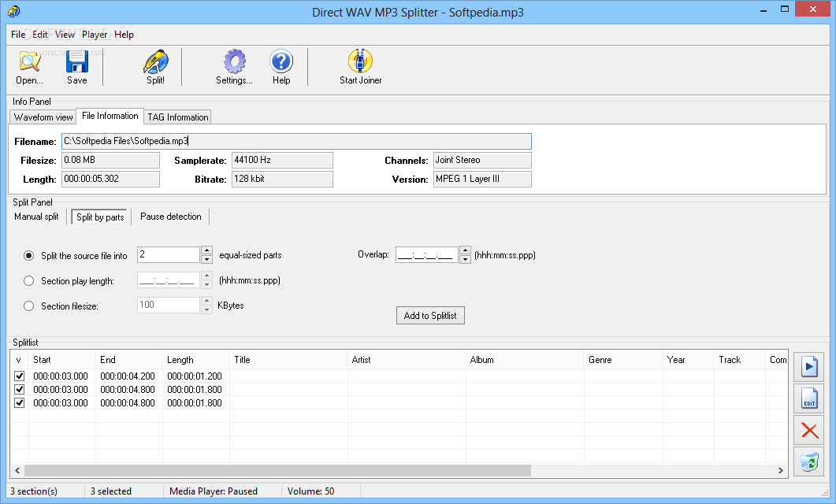Sort splitlist by End column header
Screen dimensions: 836x504
pos(129,360)
